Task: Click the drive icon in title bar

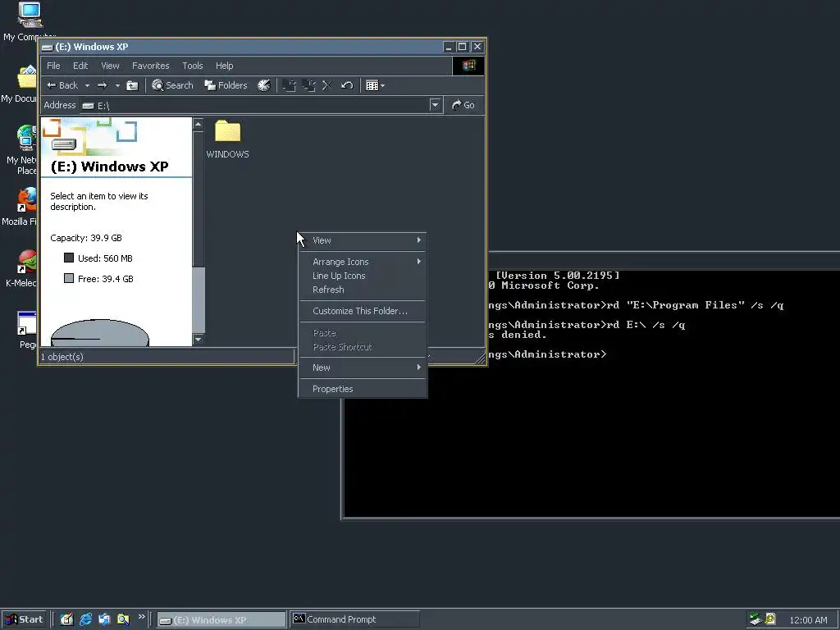Action: coord(47,47)
